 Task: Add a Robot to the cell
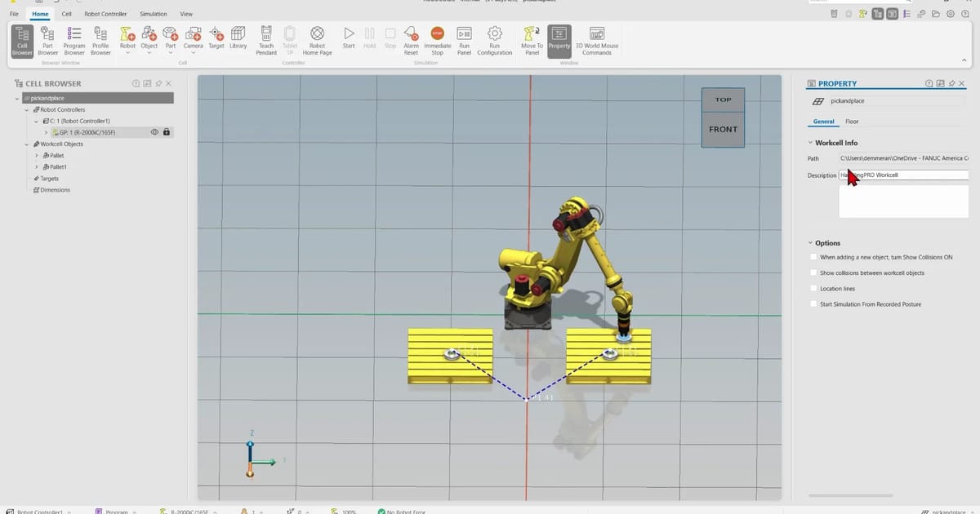pyautogui.click(x=128, y=38)
